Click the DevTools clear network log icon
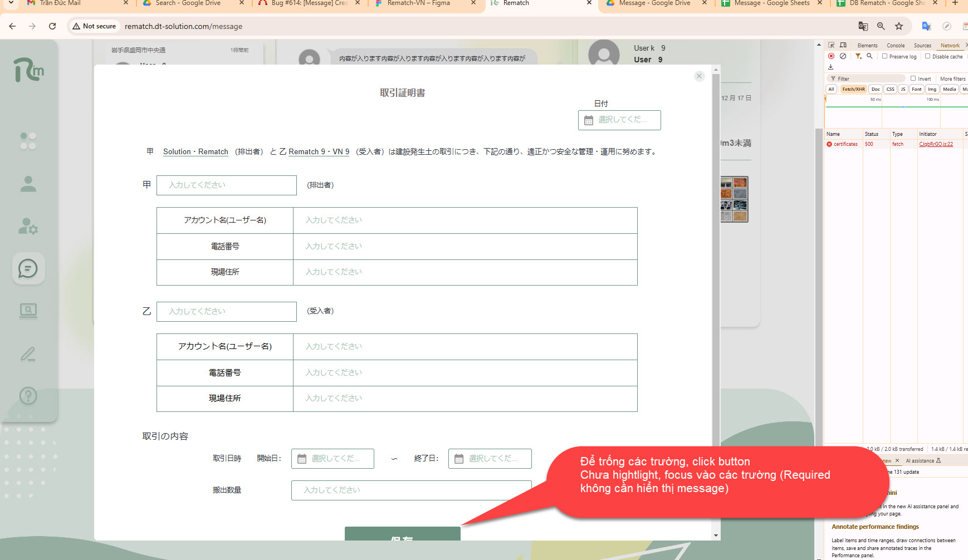Image resolution: width=968 pixels, height=560 pixels. 843,56
